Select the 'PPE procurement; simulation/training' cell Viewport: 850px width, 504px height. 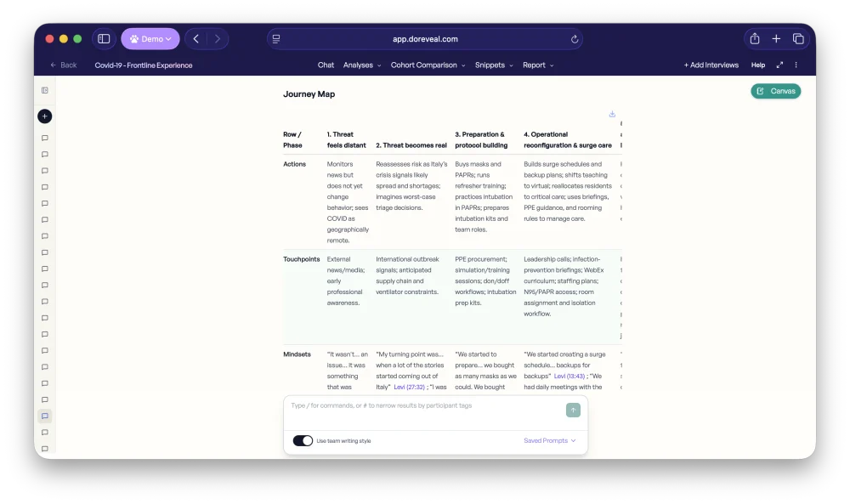pyautogui.click(x=485, y=280)
